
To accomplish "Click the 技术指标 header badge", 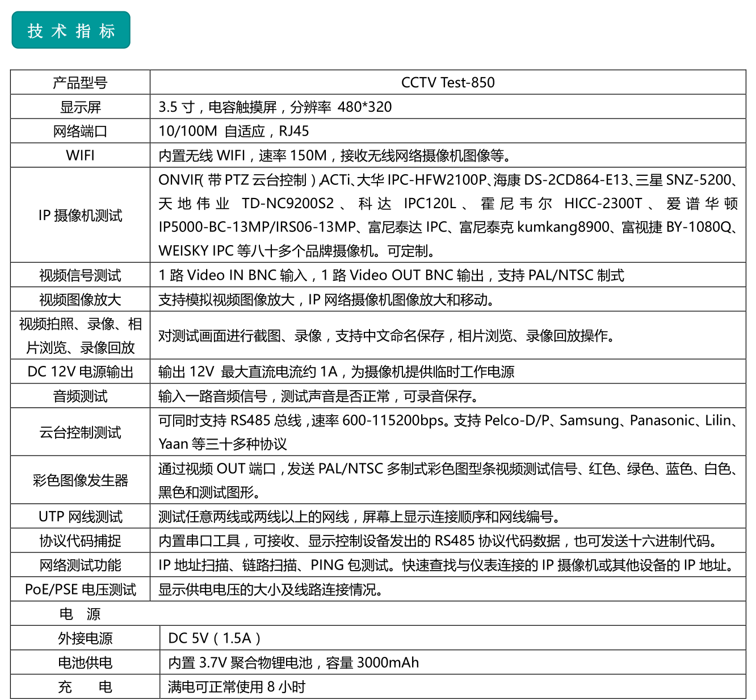I will click(x=71, y=31).
